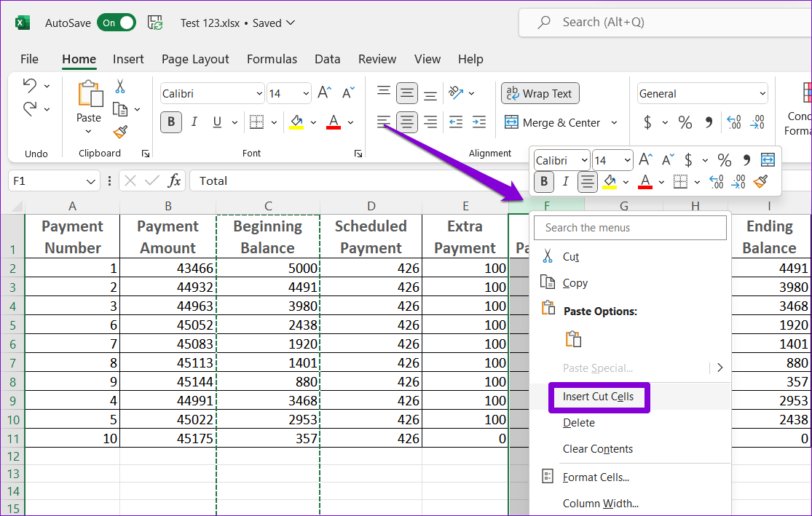The height and width of the screenshot is (516, 812).
Task: Click the Italic icon in ribbon
Action: (194, 122)
